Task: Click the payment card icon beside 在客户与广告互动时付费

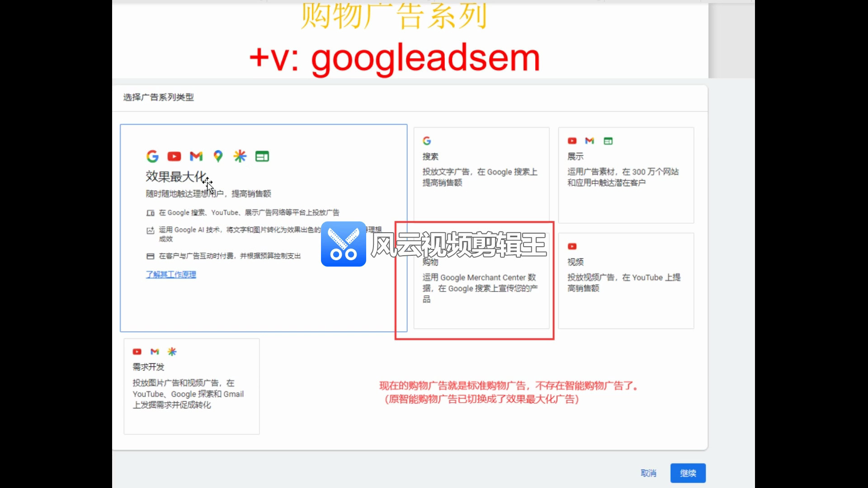Action: (x=151, y=256)
